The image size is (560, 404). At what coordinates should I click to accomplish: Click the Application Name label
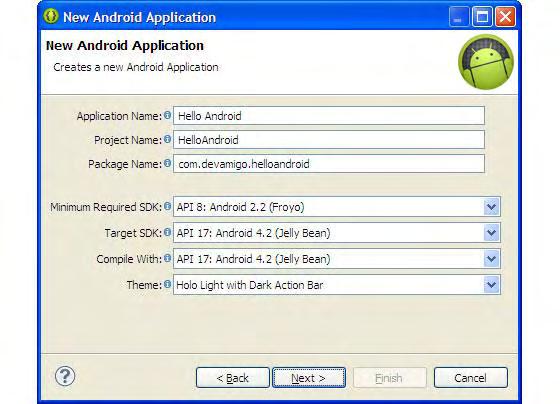(x=119, y=116)
